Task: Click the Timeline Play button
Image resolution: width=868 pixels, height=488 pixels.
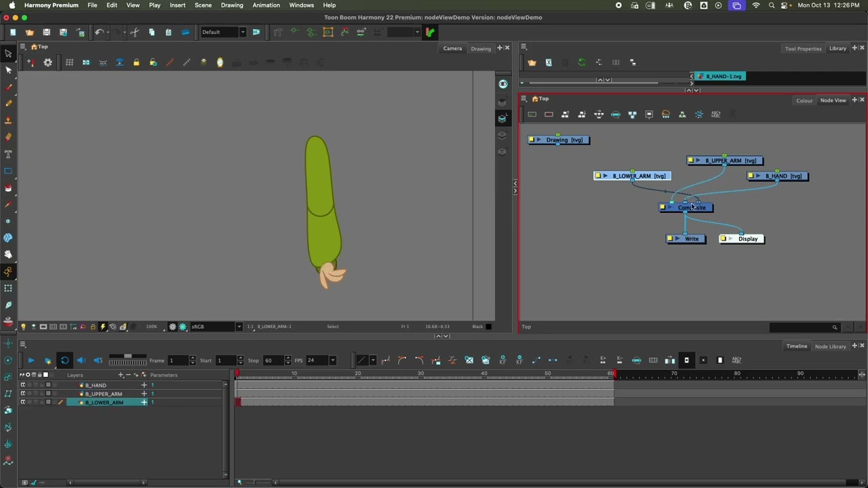Action: click(x=31, y=361)
